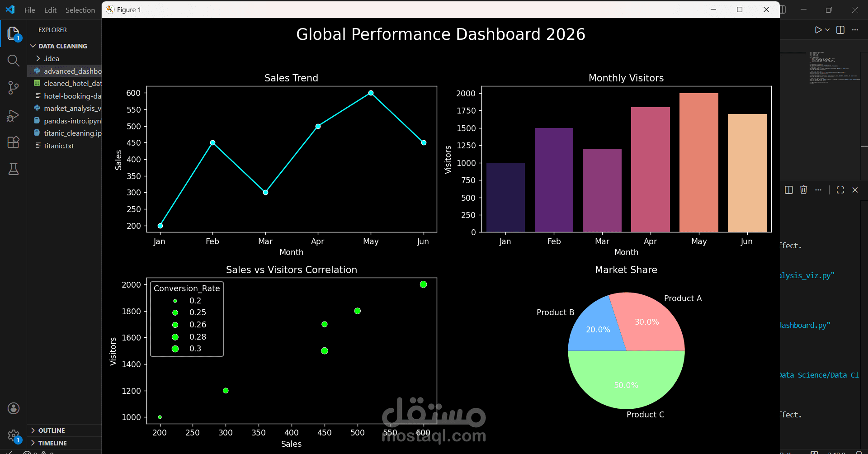Click the VS Code minimap code preview

coord(834,68)
